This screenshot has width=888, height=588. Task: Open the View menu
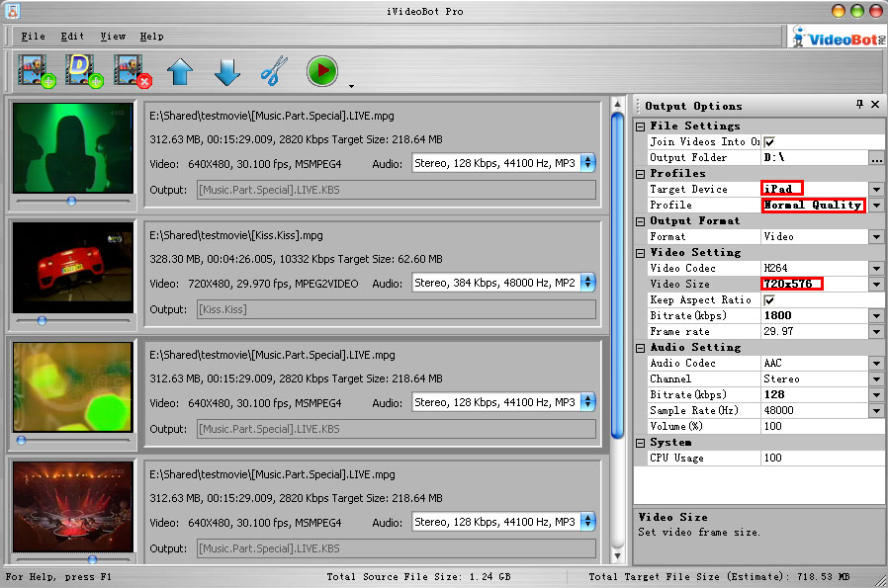[113, 37]
